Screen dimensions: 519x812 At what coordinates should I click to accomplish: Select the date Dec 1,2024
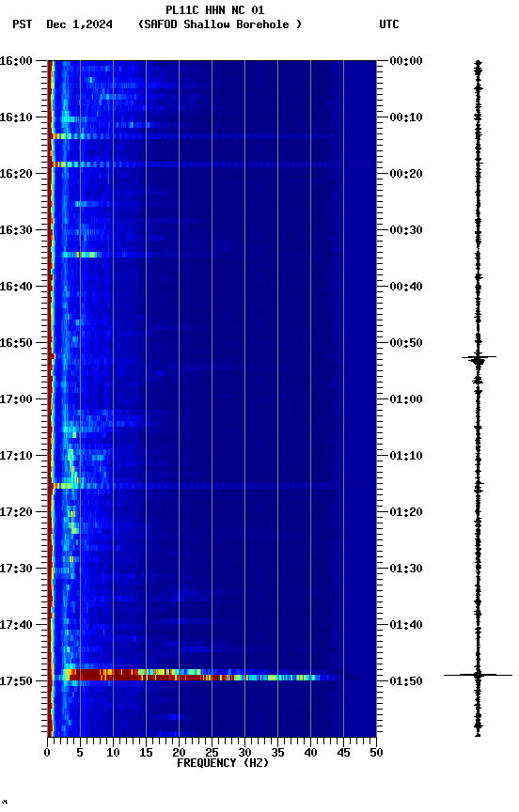79,24
